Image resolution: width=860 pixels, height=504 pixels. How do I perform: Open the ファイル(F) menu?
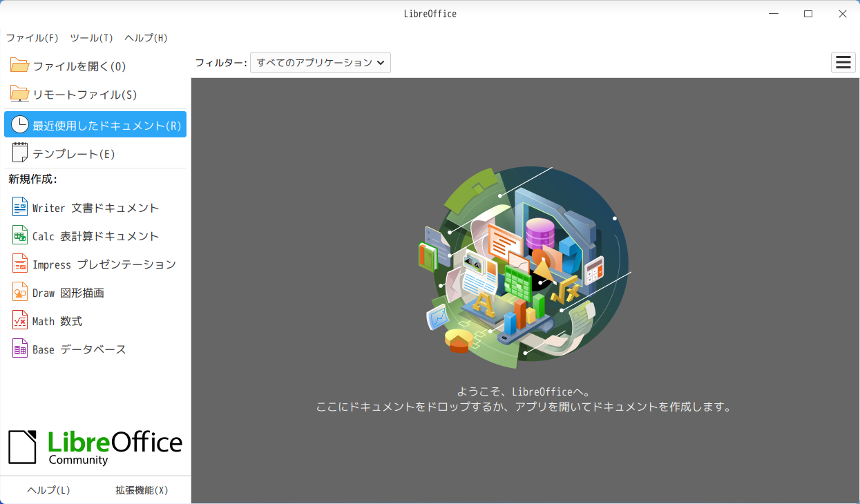point(32,38)
